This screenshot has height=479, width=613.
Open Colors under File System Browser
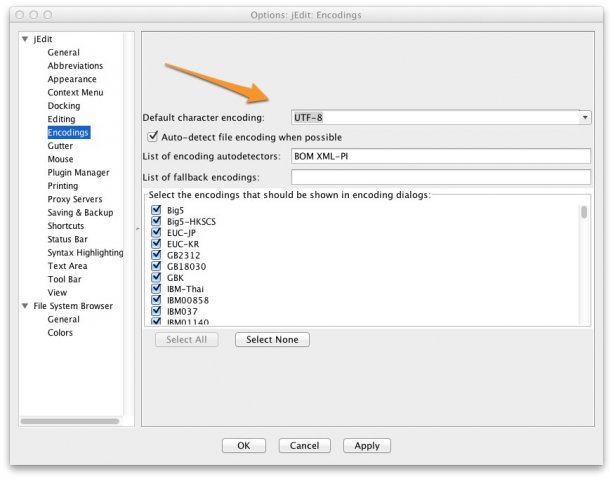tap(60, 332)
